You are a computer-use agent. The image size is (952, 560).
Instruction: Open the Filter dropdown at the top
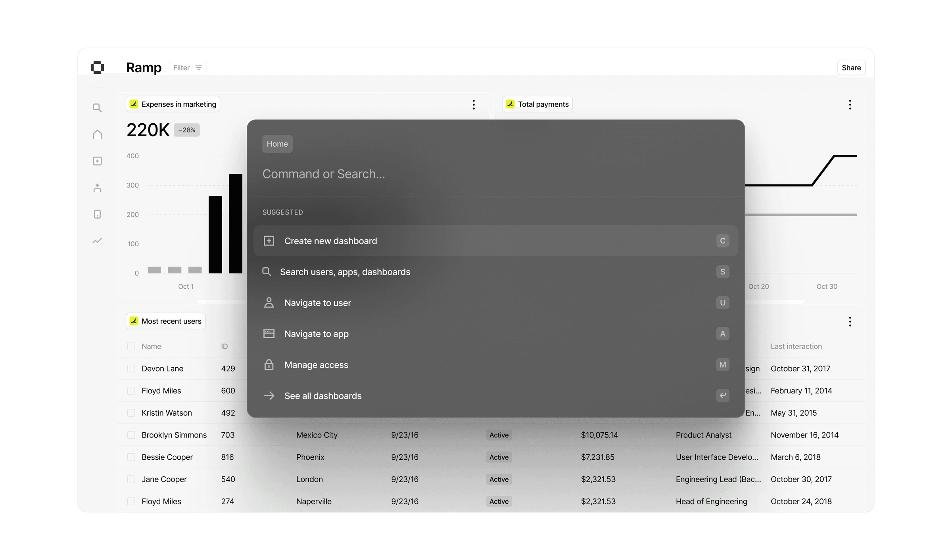[188, 67]
